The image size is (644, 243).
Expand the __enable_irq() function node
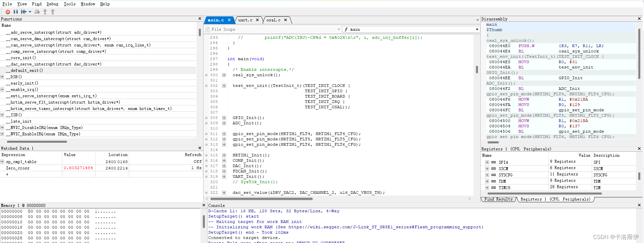tap(2, 89)
